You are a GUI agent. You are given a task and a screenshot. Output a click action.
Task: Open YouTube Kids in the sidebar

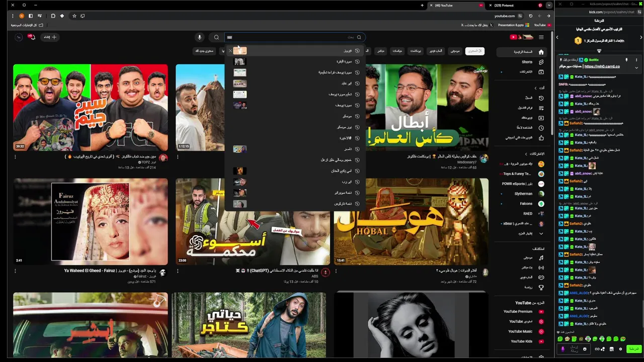(x=522, y=341)
